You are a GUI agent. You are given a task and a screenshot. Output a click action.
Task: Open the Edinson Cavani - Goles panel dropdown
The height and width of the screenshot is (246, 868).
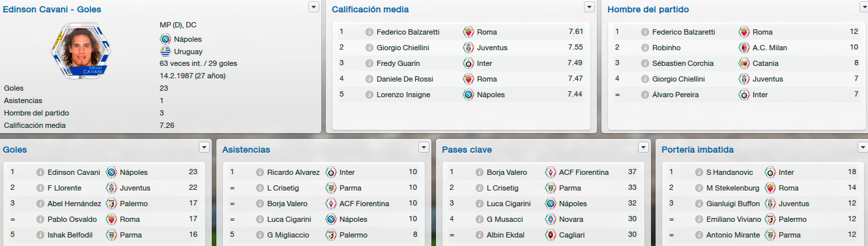coord(313,7)
